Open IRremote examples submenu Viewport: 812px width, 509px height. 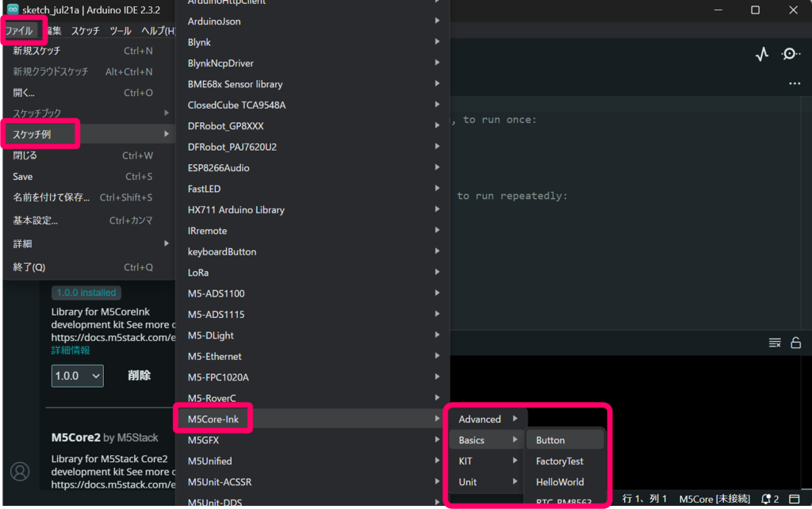click(312, 231)
